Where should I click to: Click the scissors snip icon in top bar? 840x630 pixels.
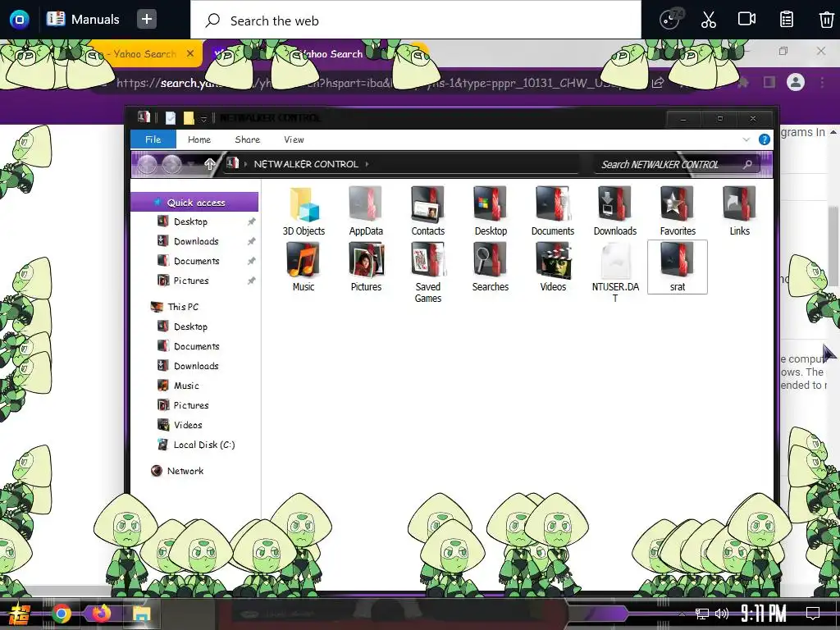pyautogui.click(x=708, y=20)
